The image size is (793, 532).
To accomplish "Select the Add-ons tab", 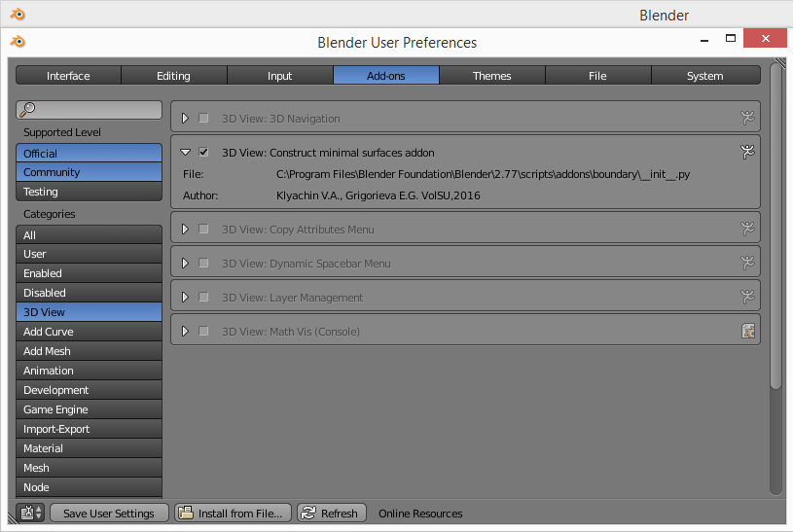I will (386, 75).
